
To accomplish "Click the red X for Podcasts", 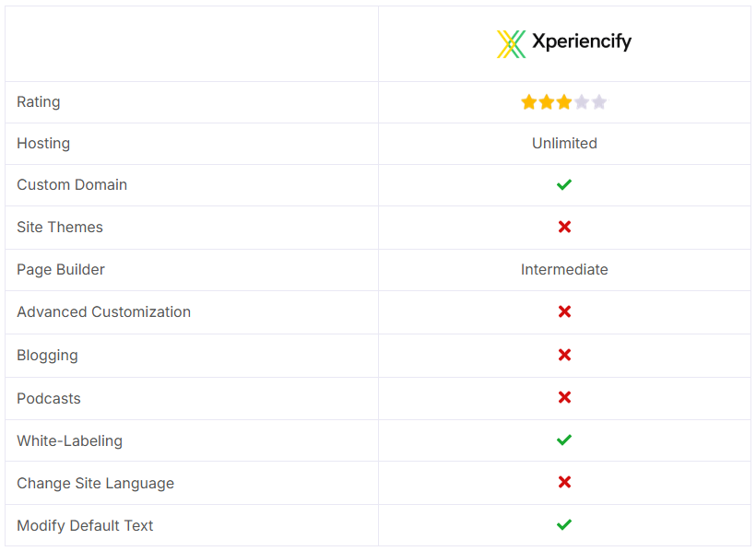I will [564, 397].
